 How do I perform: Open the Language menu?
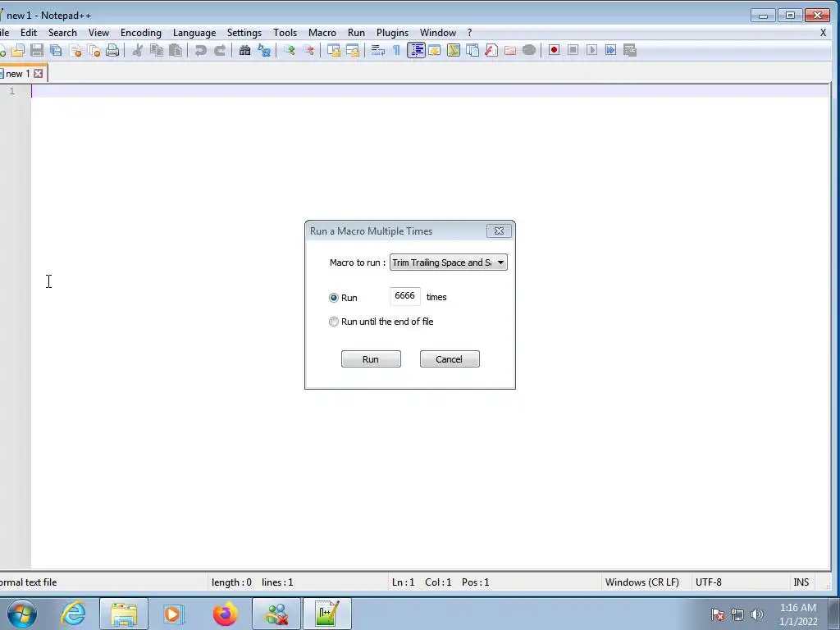tap(194, 33)
